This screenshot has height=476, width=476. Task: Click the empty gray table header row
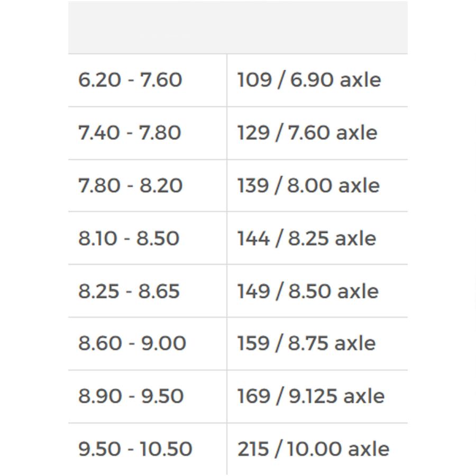(238, 27)
